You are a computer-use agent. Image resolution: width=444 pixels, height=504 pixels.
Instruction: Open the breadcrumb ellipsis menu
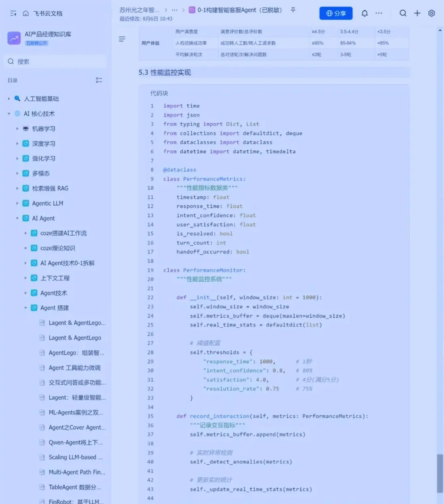(x=174, y=10)
